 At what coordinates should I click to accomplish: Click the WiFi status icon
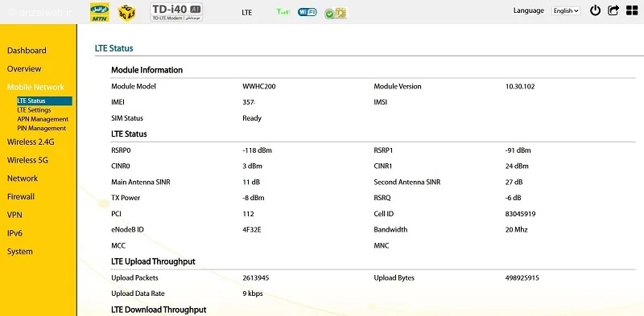coord(308,12)
